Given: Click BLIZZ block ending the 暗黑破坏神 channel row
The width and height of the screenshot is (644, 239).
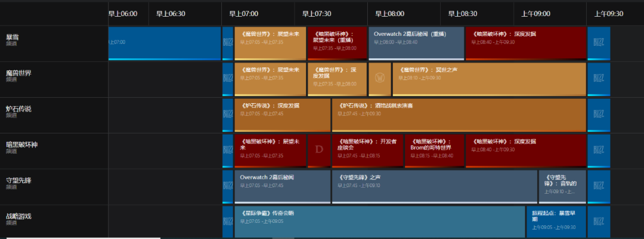Looking at the screenshot, I should pos(599,151).
